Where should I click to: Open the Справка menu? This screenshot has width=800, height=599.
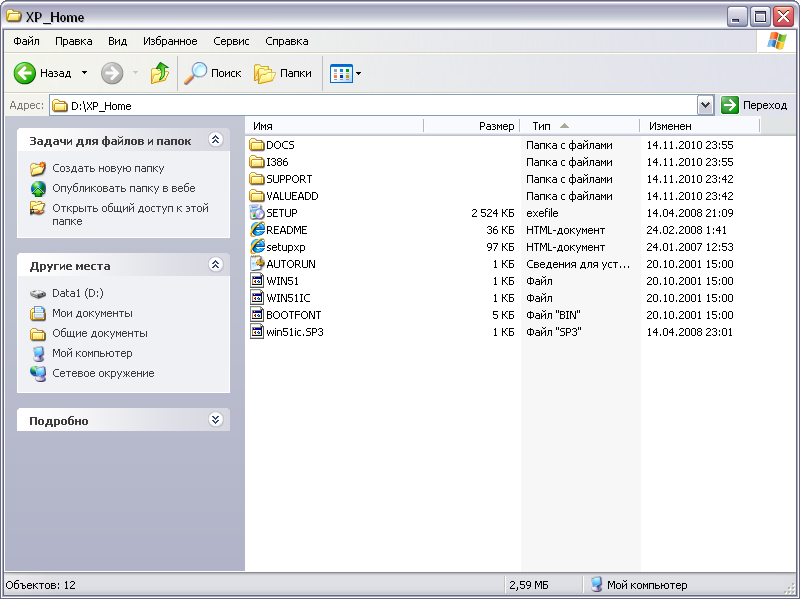(x=287, y=41)
